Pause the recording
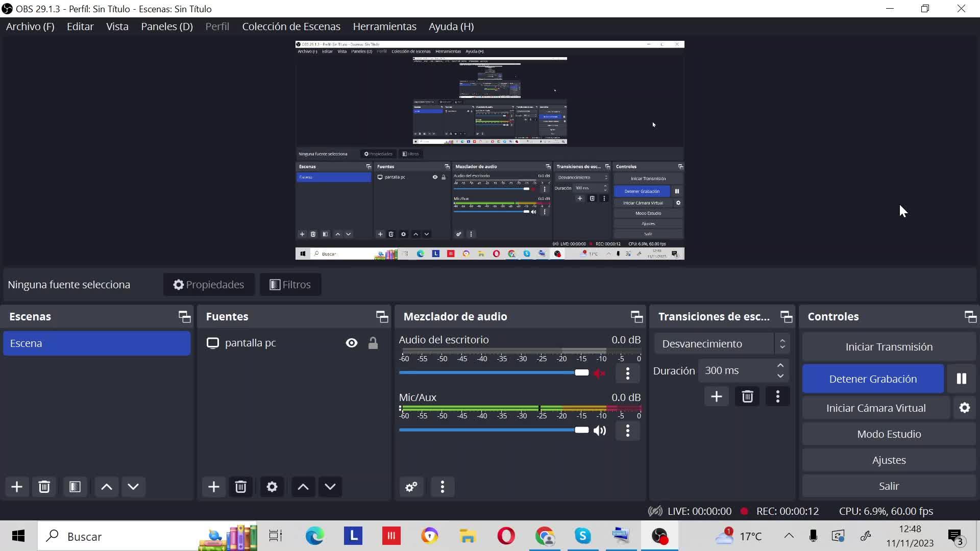Screen dimensions: 980x551 (961, 379)
